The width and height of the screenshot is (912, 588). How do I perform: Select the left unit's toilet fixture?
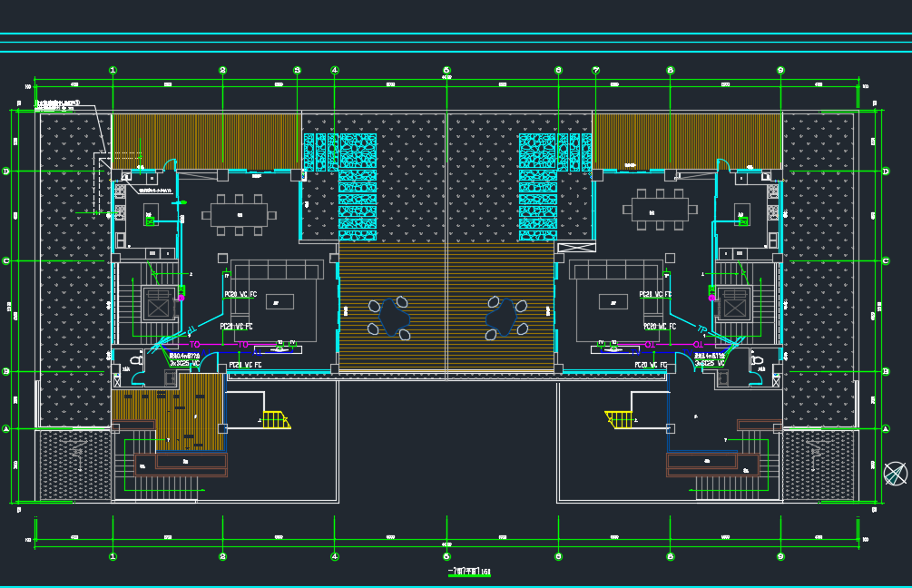click(137, 359)
